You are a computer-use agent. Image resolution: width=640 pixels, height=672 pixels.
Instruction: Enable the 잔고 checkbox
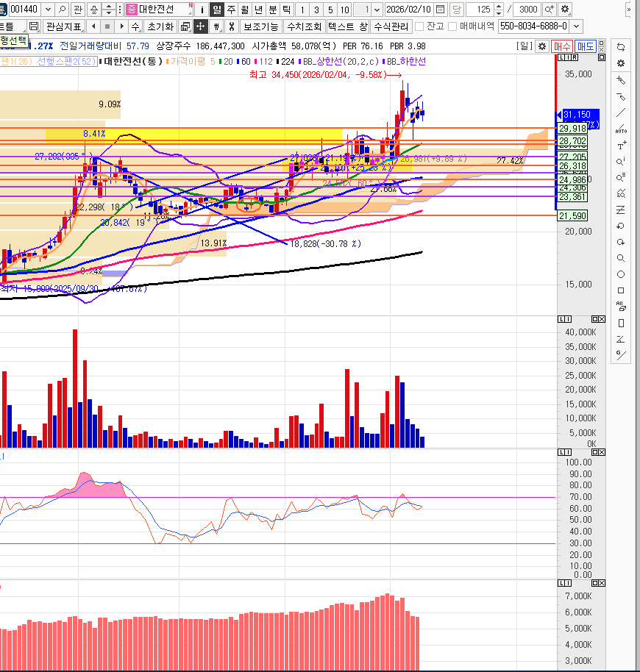tap(419, 26)
